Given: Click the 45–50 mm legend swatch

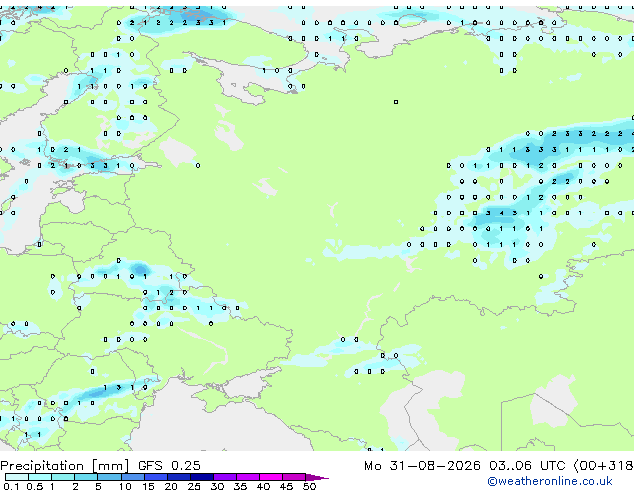Looking at the screenshot, I should (294, 477).
